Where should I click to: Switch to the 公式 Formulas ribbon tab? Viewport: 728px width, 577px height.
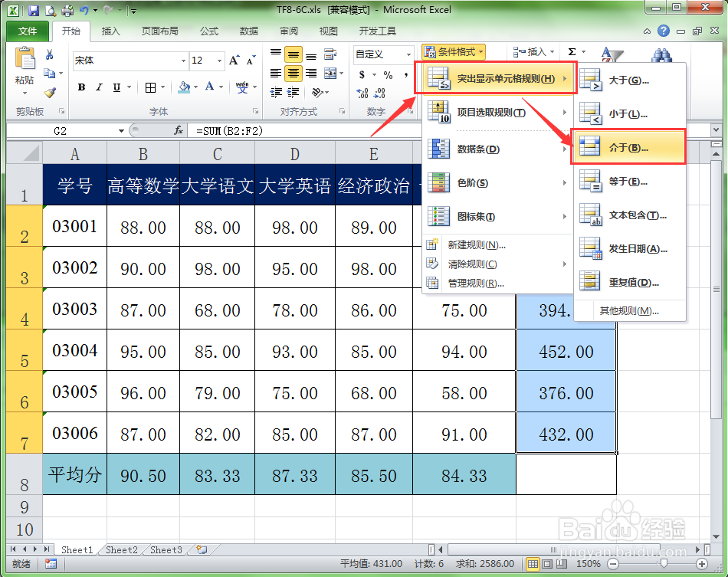click(x=209, y=31)
